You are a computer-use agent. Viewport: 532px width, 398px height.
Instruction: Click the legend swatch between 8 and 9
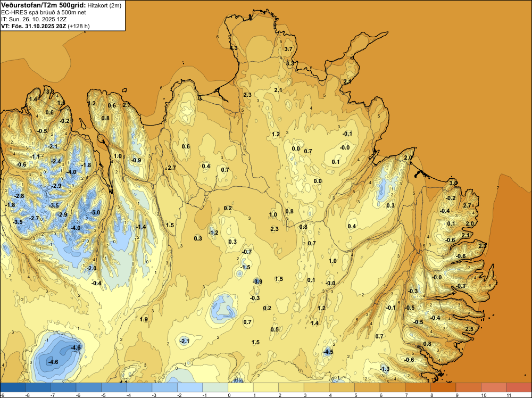click(x=443, y=387)
